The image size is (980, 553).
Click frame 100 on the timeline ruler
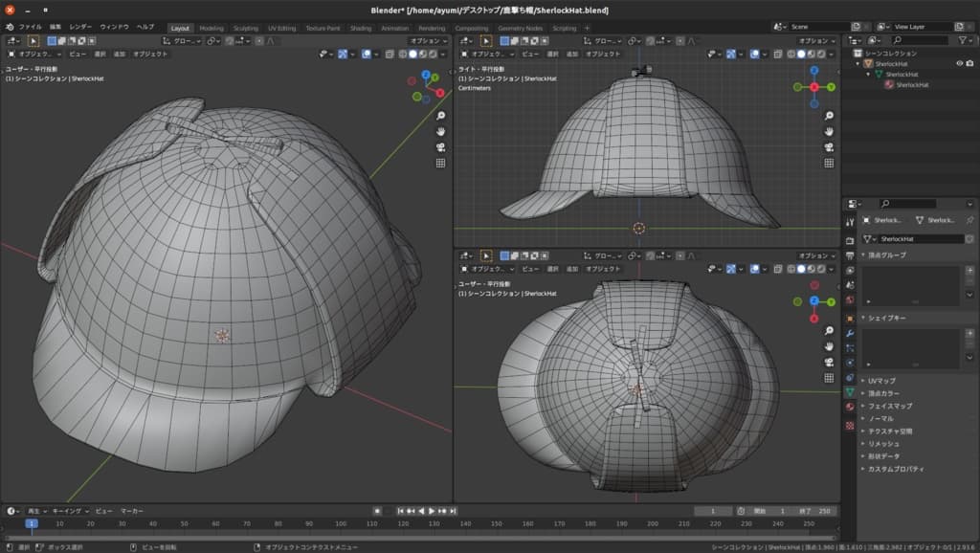(340, 524)
